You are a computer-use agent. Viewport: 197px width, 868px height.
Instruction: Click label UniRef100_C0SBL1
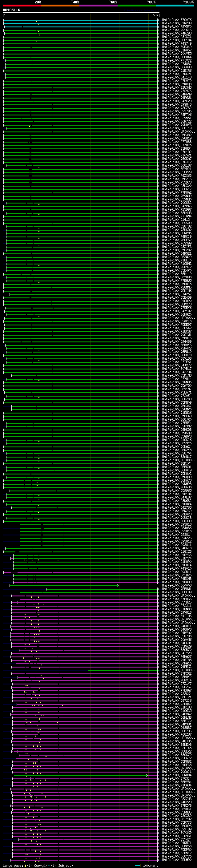(x=177, y=572)
